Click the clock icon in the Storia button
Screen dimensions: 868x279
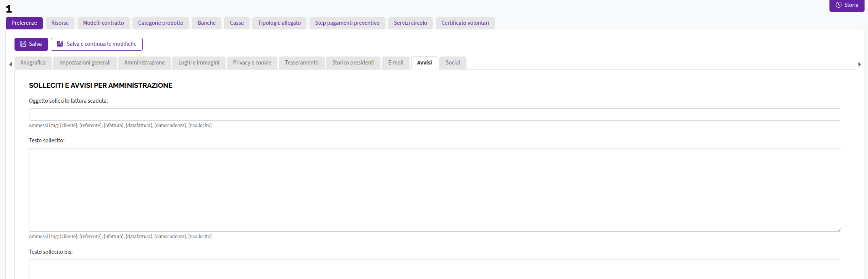[839, 5]
